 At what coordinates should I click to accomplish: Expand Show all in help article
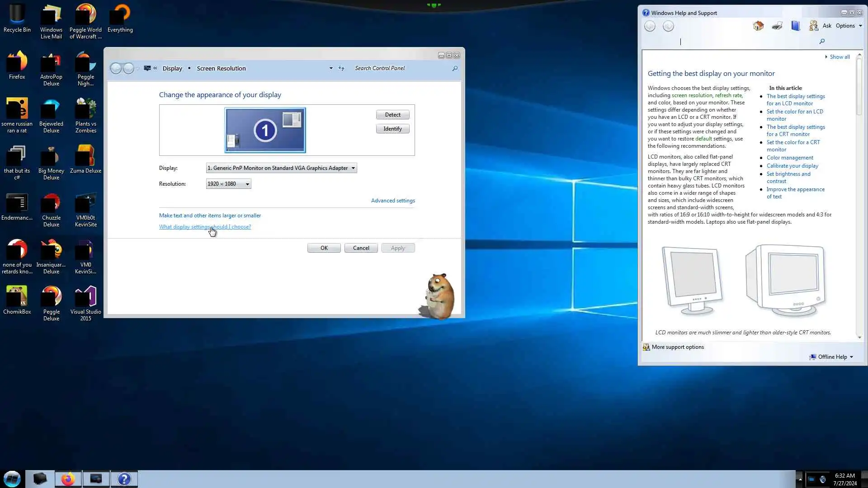(839, 57)
